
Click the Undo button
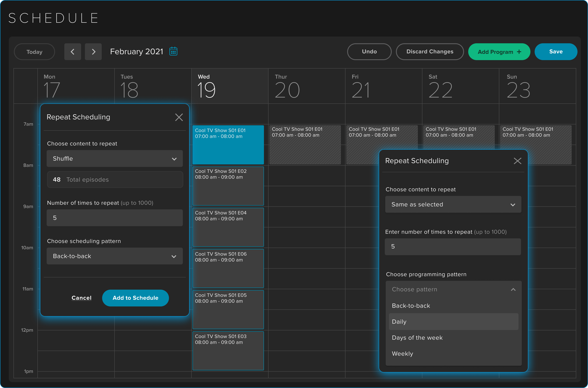click(x=369, y=52)
